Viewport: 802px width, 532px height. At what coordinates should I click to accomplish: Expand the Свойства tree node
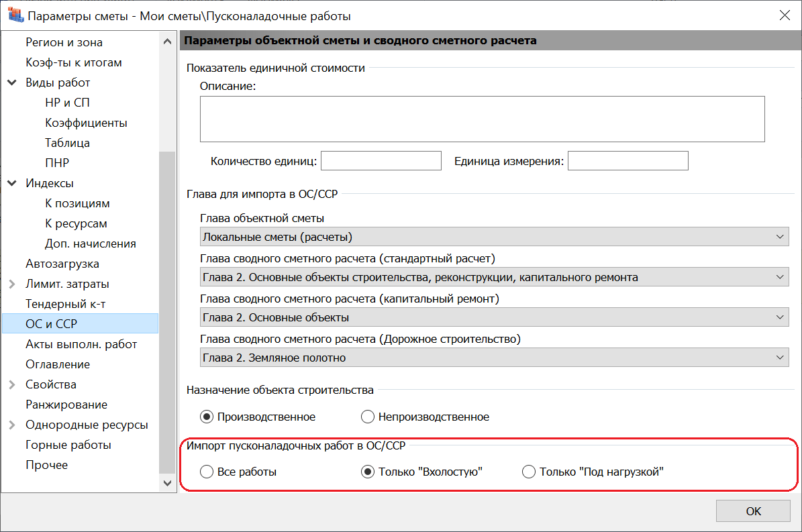click(12, 384)
